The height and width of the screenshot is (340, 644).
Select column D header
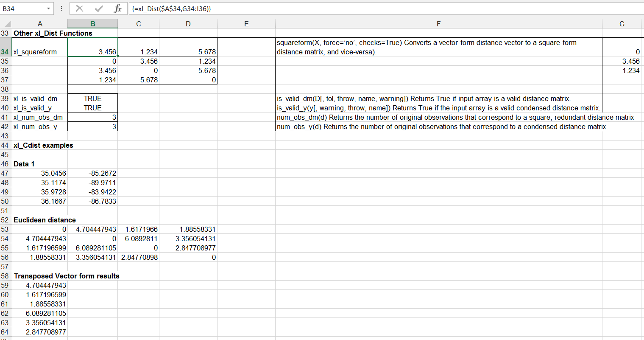(x=188, y=24)
